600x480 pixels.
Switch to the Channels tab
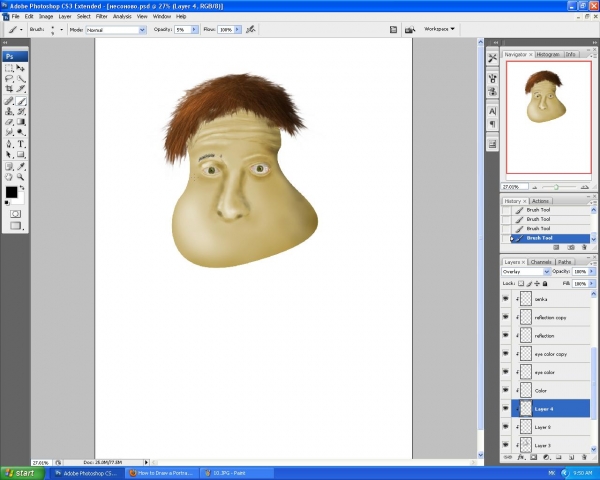coord(541,262)
